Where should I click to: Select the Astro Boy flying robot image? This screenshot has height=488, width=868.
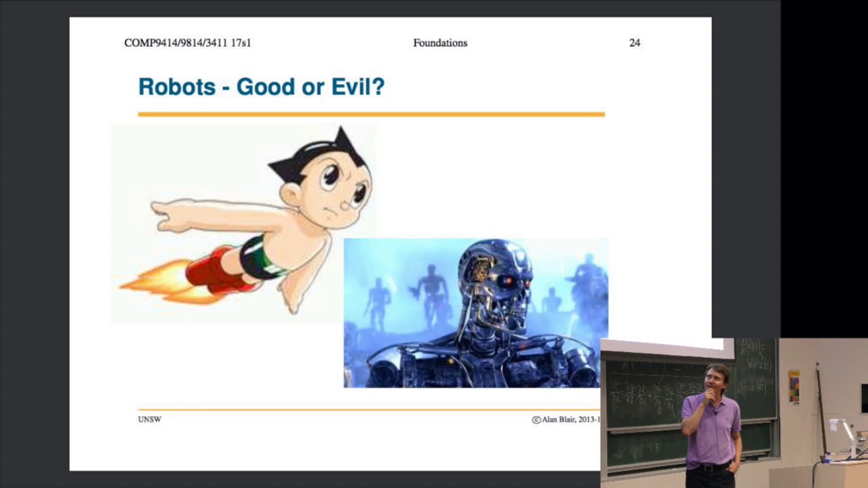[244, 224]
